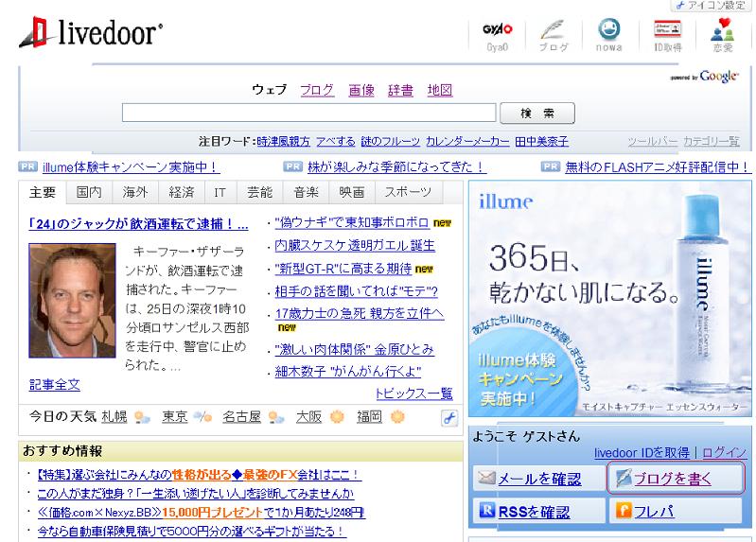The image size is (756, 542).
Task: Click the illume 365日 banner advertisement
Action: [x=610, y=299]
